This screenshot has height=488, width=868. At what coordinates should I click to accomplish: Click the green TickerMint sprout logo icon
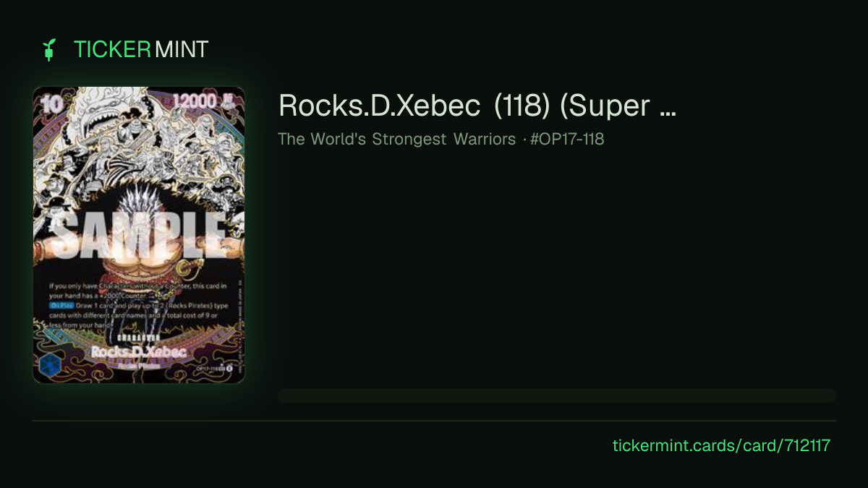pos(49,50)
